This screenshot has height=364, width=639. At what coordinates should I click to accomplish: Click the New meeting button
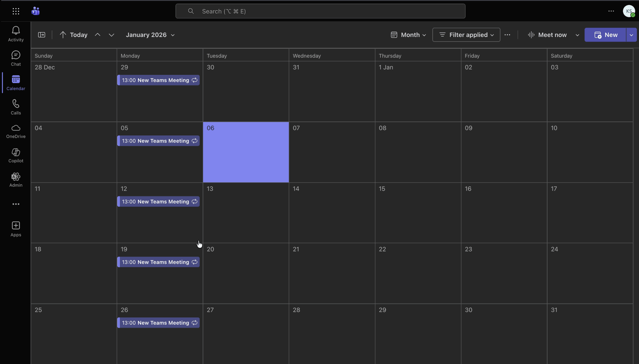tap(605, 35)
